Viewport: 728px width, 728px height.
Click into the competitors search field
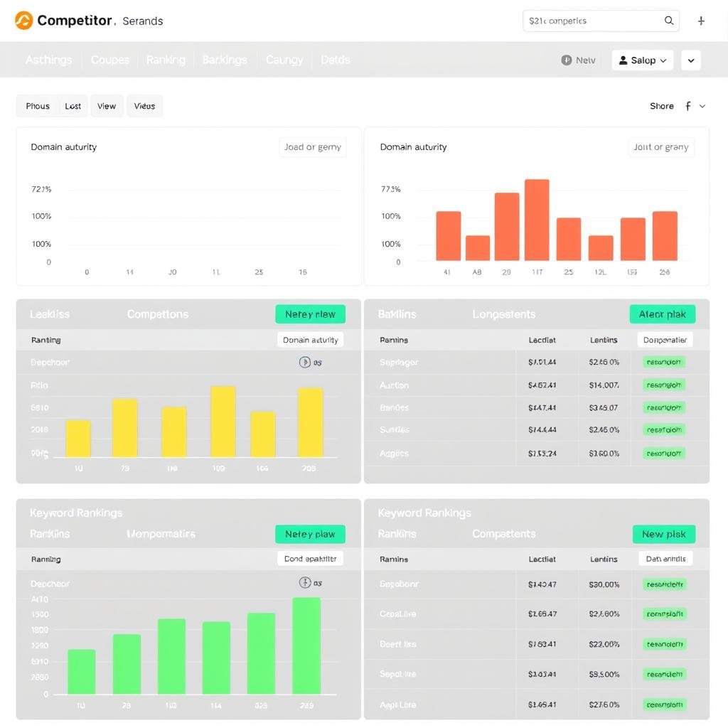point(591,21)
